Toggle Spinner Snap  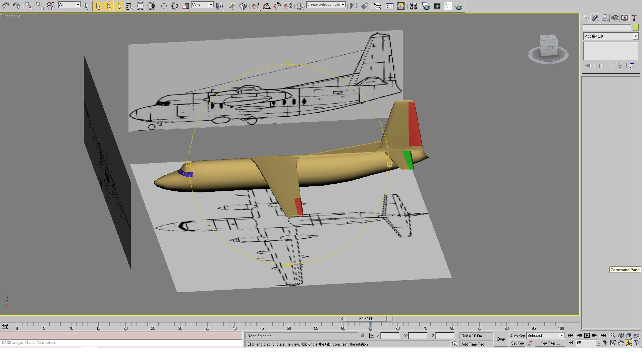coord(288,6)
